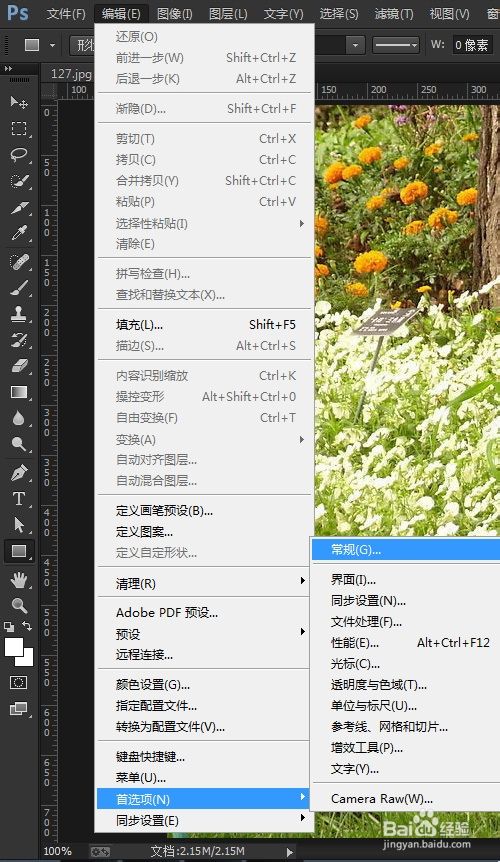Click the 100% zoom level field
Screen dimensions: 500x862
click(58, 851)
